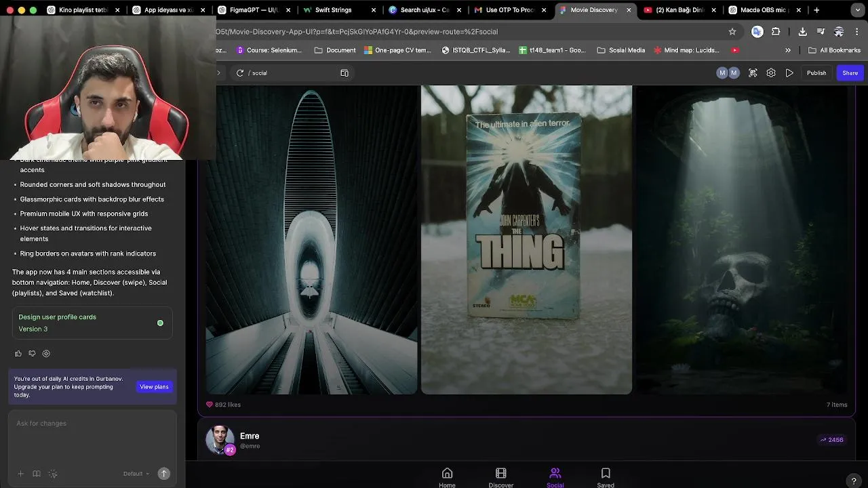Open the media control icon in Chrome toolbar
868x488 pixels.
click(x=821, y=31)
